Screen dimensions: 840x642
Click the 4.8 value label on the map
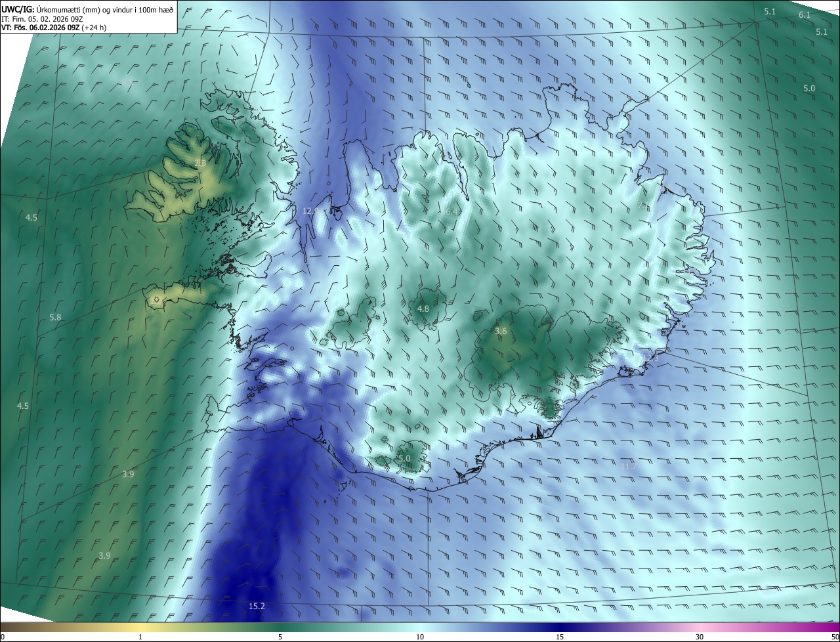423,309
